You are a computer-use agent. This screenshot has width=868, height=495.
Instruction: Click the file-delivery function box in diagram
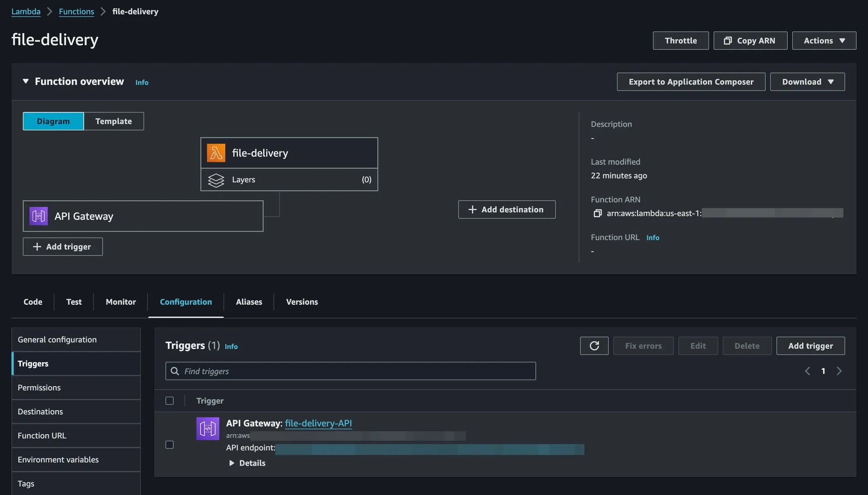[289, 153]
